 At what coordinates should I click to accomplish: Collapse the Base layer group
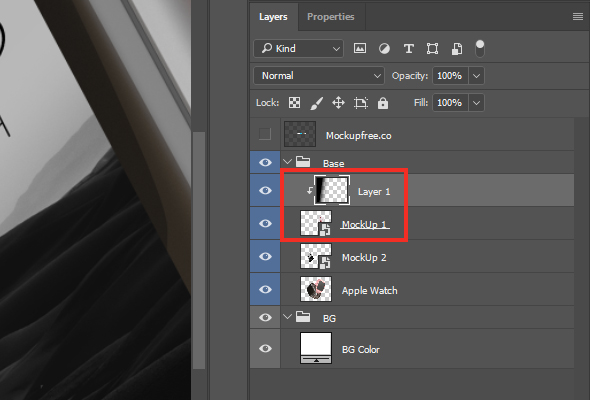(x=287, y=162)
